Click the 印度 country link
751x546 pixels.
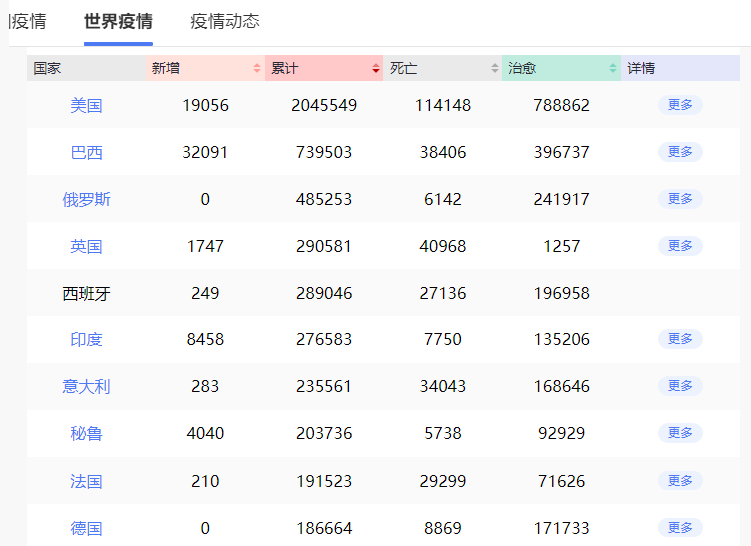point(86,340)
